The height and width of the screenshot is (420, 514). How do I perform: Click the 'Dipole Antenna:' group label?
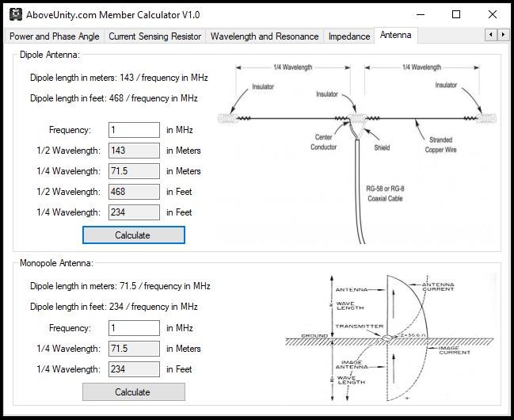click(x=50, y=55)
